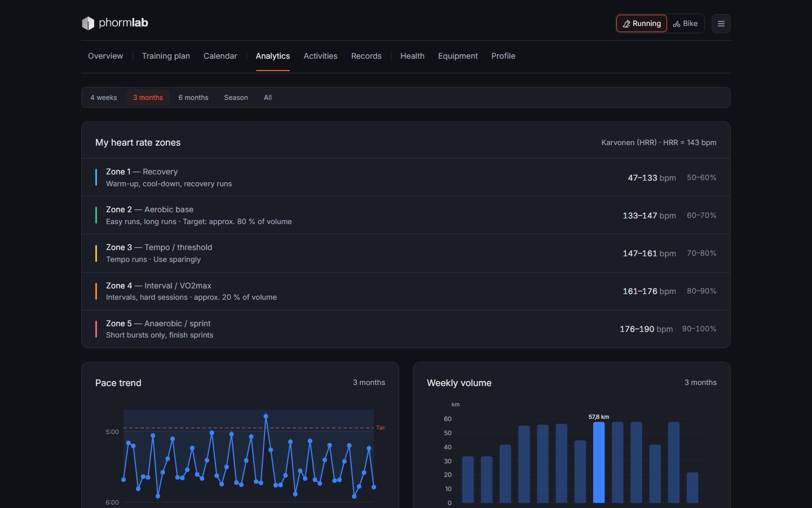The image size is (812, 508).
Task: Click the Zone 3 yellow color bar
Action: (96, 253)
